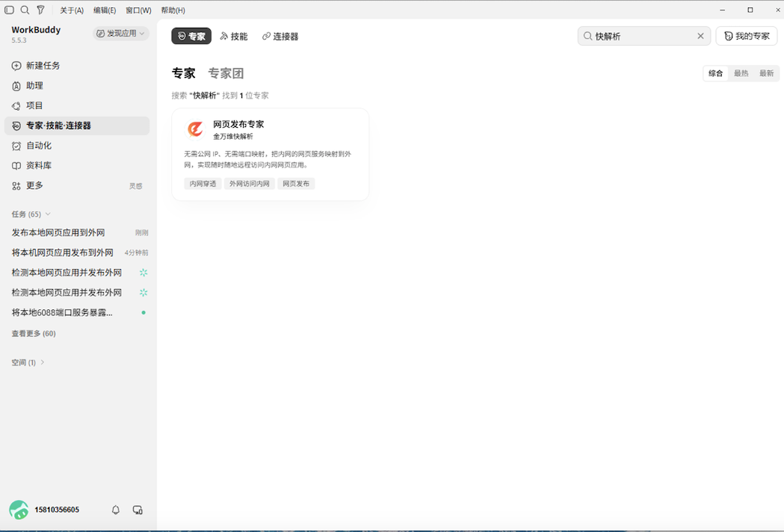Screen dimensions: 784x532
Task: Click the device icon beside the bell
Action: 138,510
